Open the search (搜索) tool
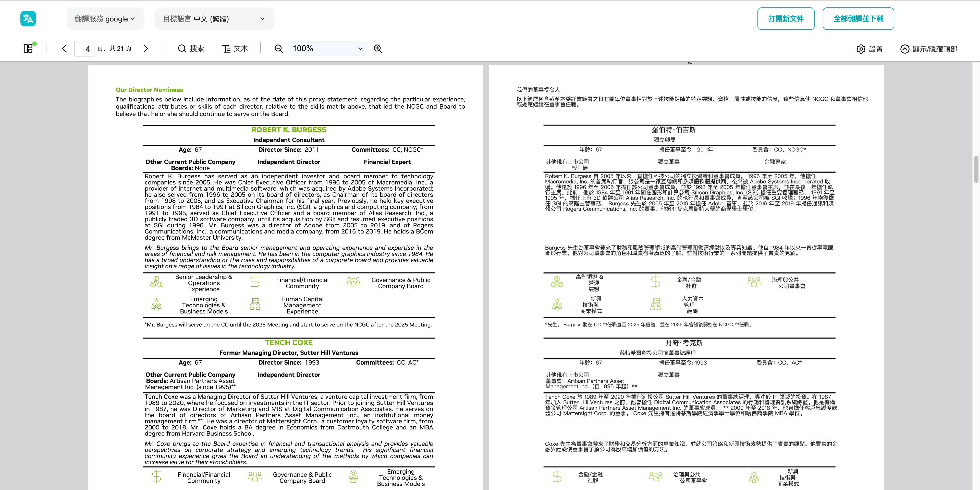Screen dimensions: 980x490 [191, 49]
